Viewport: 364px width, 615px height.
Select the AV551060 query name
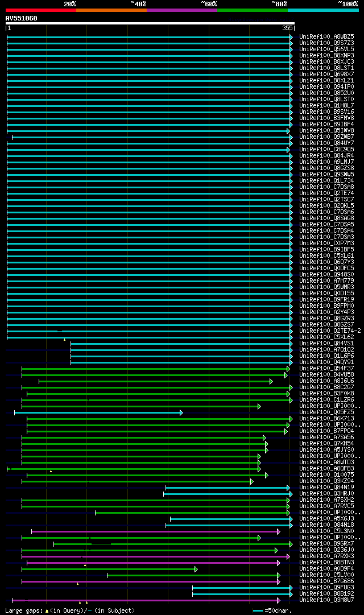21,18
